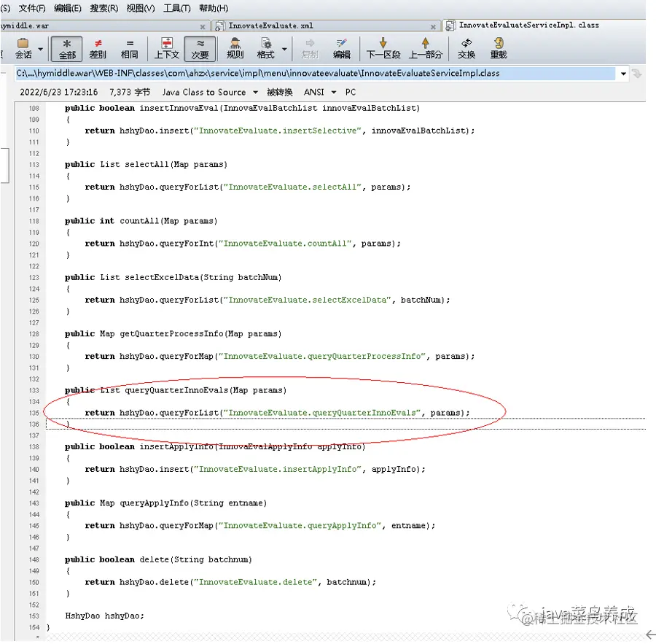Click the 被转换 status label

[279, 92]
